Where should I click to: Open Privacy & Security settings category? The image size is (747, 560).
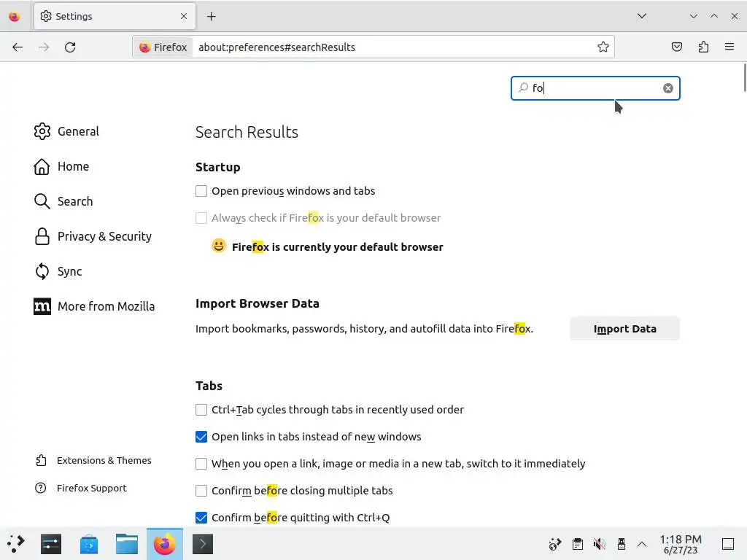click(x=93, y=237)
